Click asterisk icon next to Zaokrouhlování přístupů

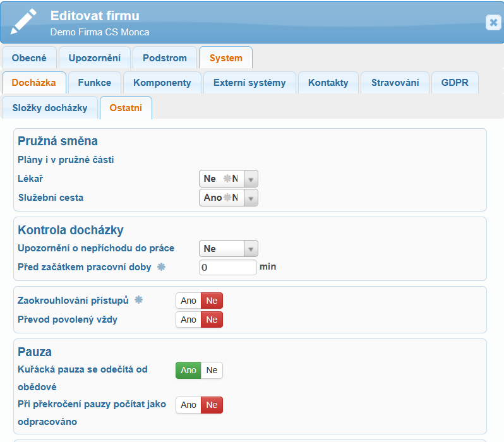(139, 300)
